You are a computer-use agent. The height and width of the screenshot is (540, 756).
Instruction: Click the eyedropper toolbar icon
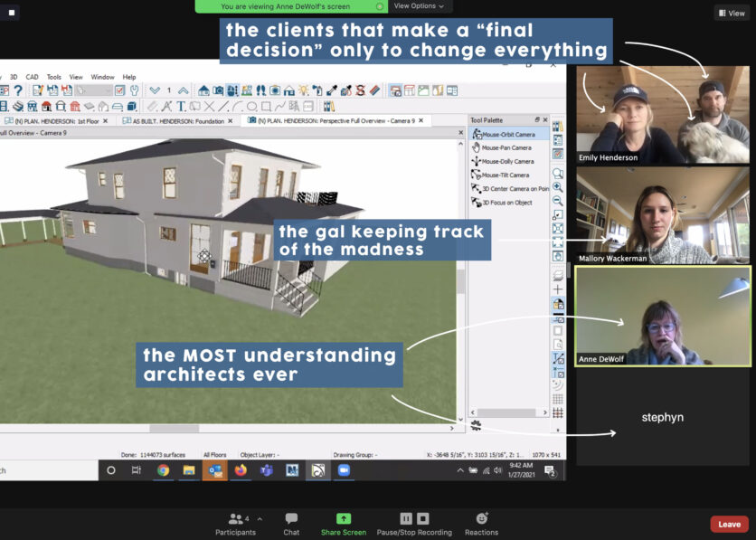pos(332,90)
